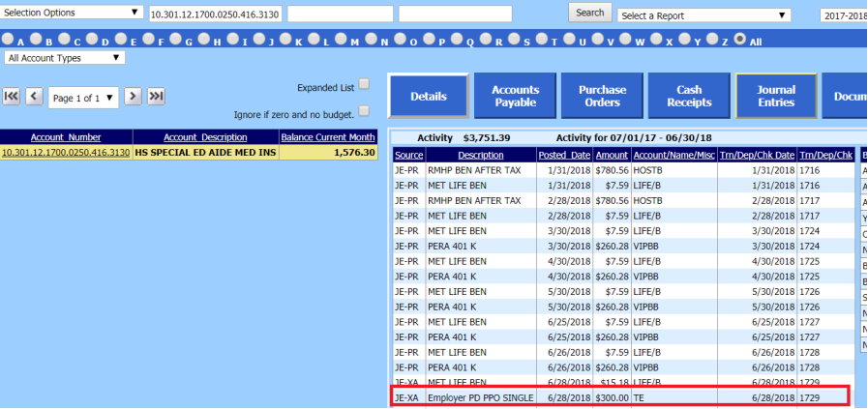The height and width of the screenshot is (409, 868).
Task: Click the next page arrow icon
Action: (x=134, y=96)
